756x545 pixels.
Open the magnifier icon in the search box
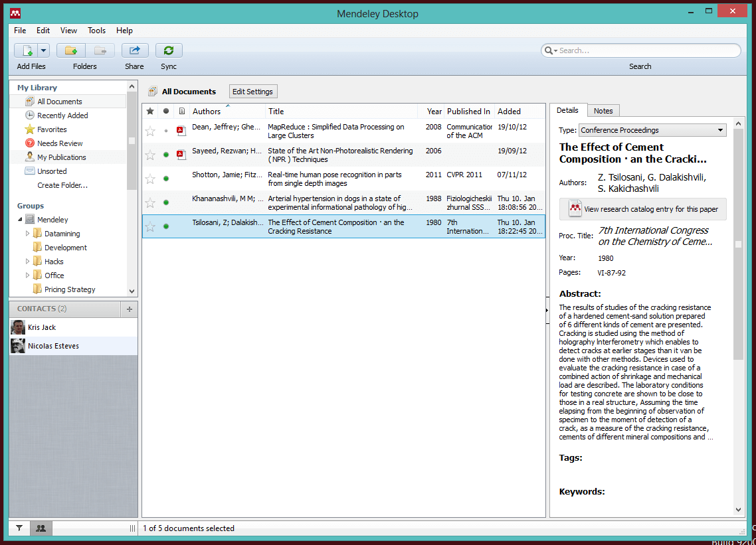pyautogui.click(x=548, y=50)
